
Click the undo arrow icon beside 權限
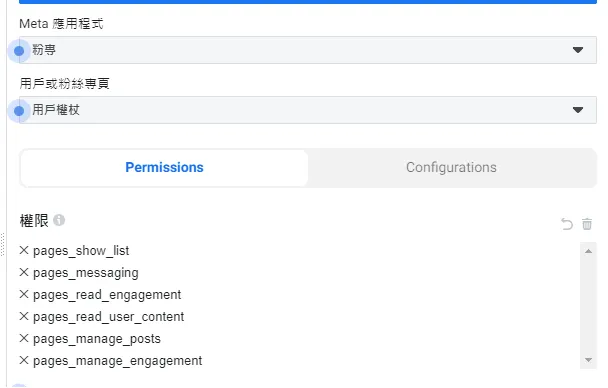tap(567, 224)
